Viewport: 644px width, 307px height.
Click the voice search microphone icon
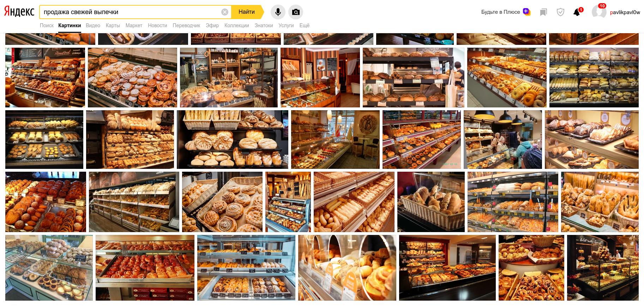click(x=278, y=12)
